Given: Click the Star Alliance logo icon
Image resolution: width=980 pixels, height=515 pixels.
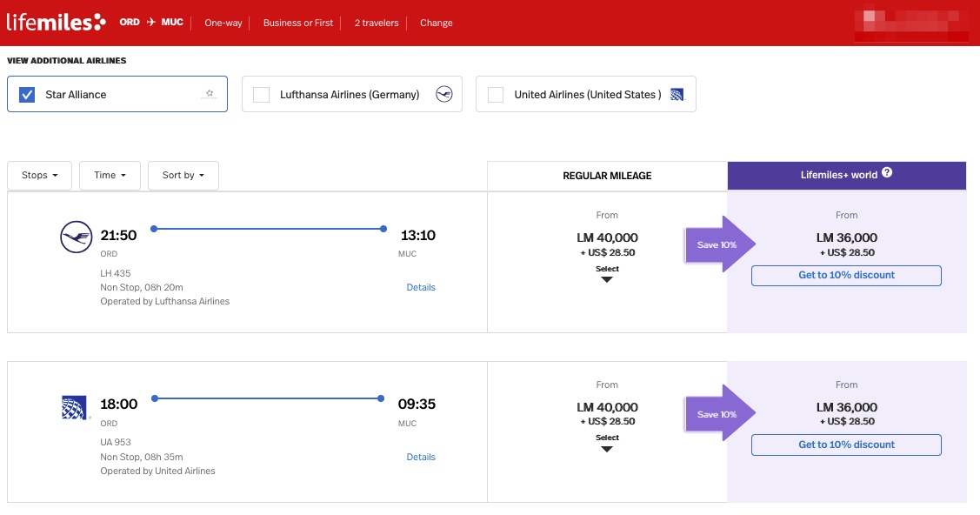Looking at the screenshot, I should pyautogui.click(x=209, y=94).
